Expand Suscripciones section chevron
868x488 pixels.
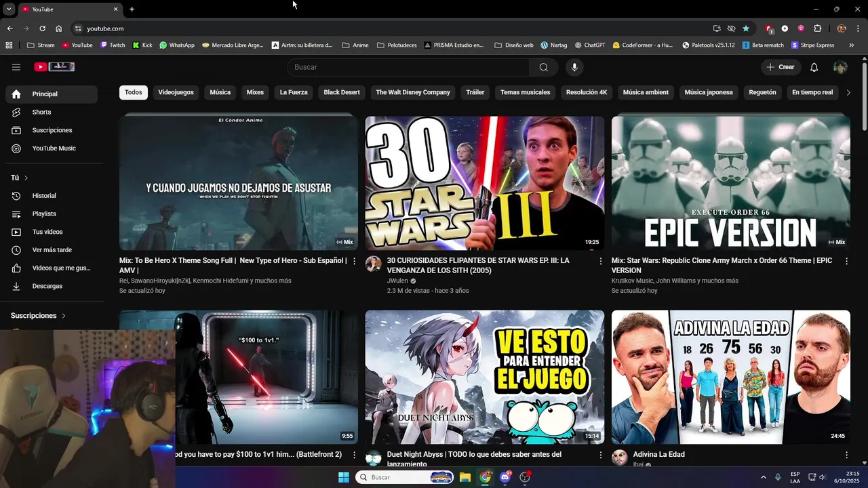pos(64,316)
